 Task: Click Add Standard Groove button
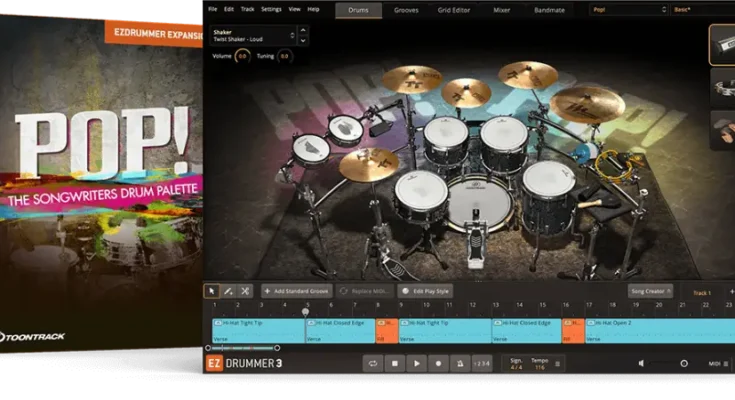point(297,291)
